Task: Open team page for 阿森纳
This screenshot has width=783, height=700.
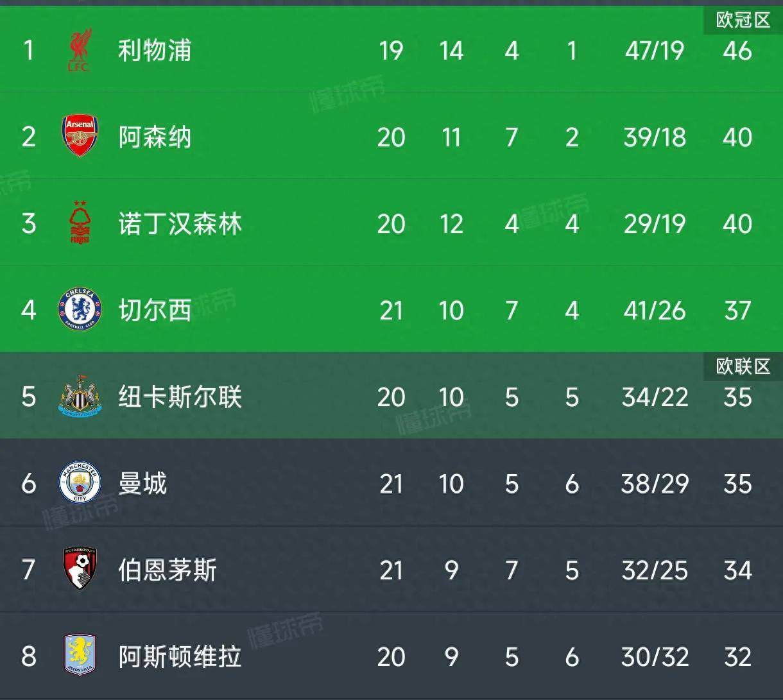Action: click(155, 137)
